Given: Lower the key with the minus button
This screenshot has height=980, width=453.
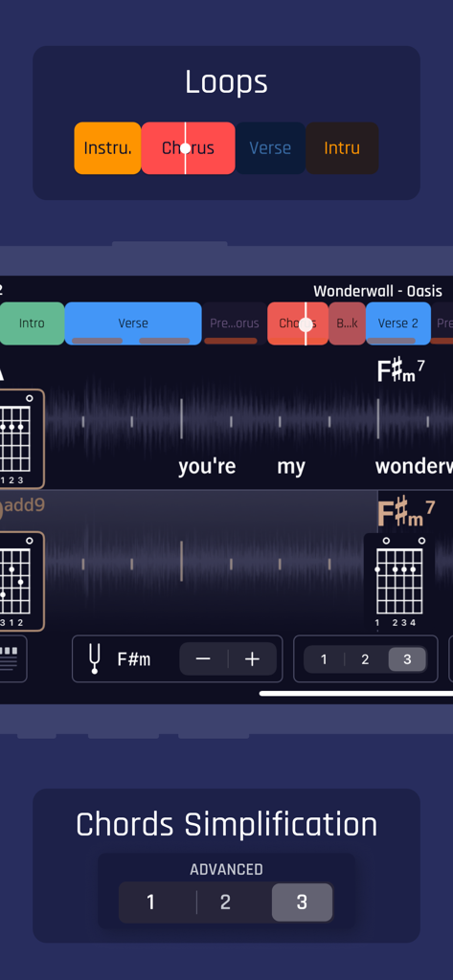Looking at the screenshot, I should 203,658.
